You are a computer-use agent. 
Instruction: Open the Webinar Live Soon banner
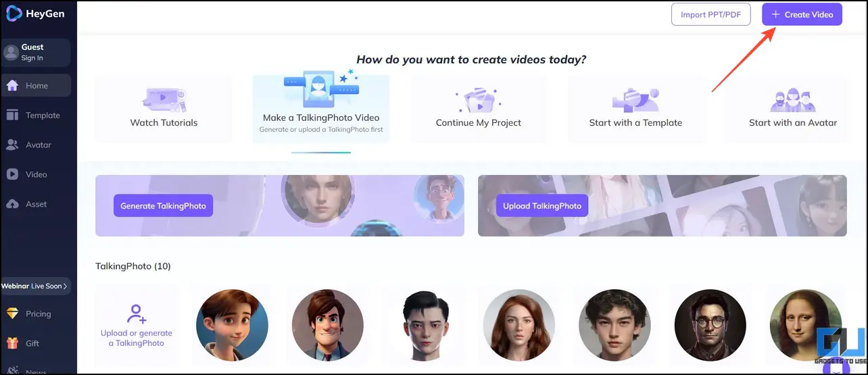point(35,286)
